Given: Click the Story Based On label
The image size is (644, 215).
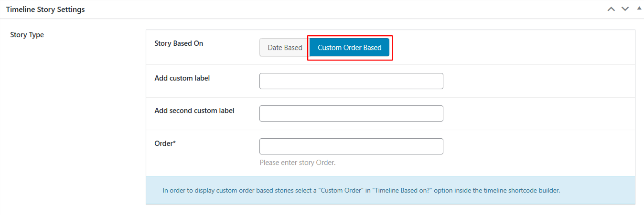Looking at the screenshot, I should 179,43.
